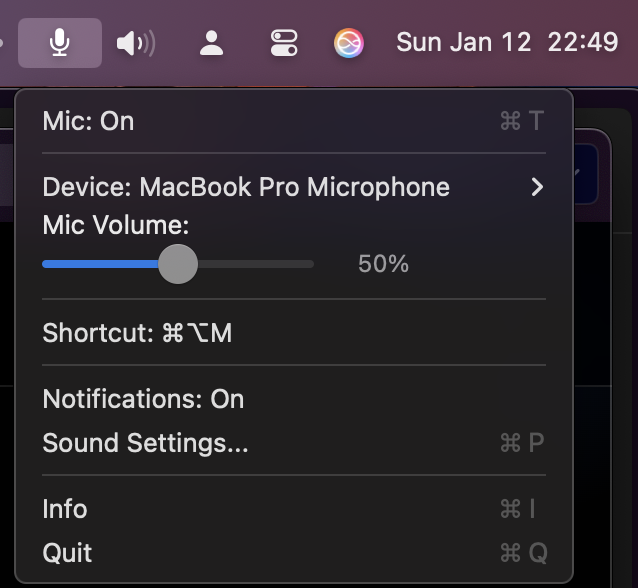
Task: Click the Mic Volume: label
Action: click(116, 225)
